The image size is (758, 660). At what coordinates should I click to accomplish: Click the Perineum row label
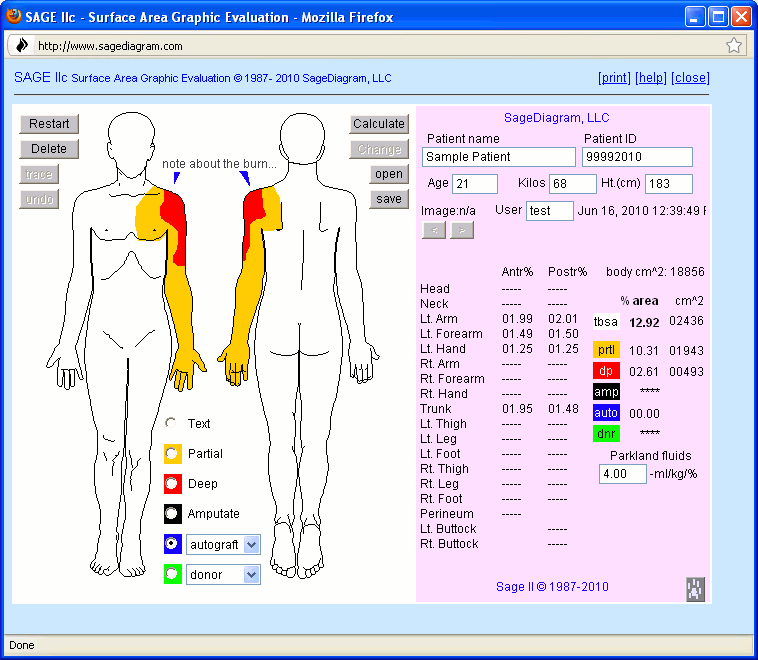coord(447,514)
